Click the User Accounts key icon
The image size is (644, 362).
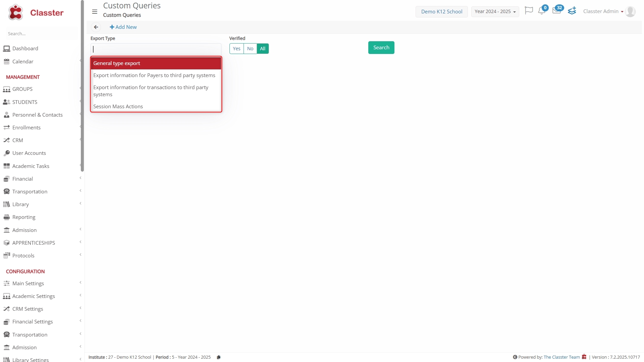6,153
